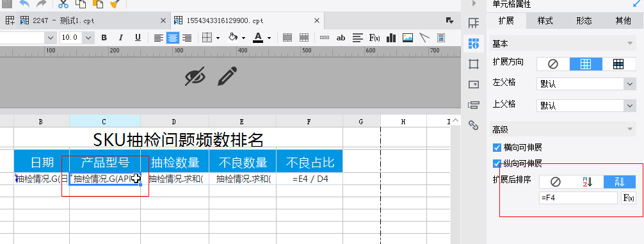Select no-sort option for 扩展后排序
Screen dimensions: 644x244
tap(555, 182)
